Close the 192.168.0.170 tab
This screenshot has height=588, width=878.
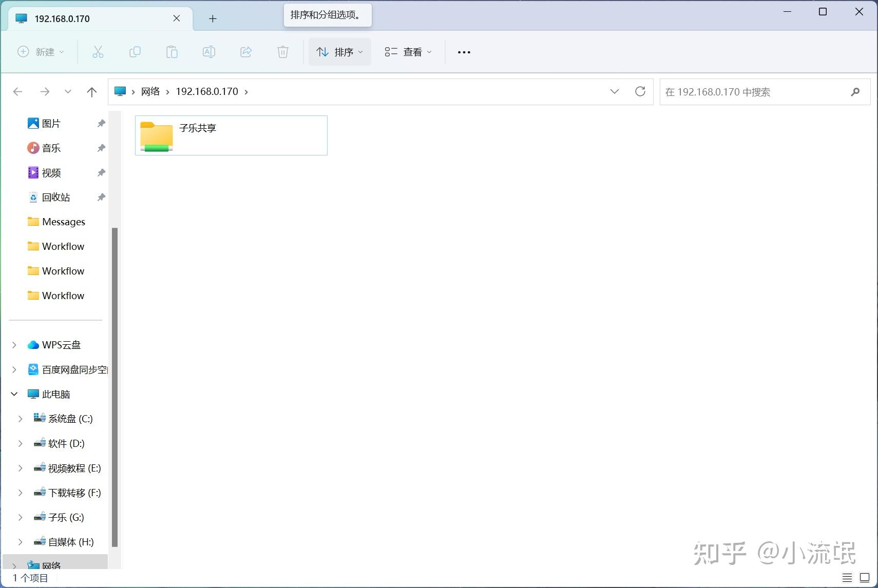pyautogui.click(x=177, y=18)
